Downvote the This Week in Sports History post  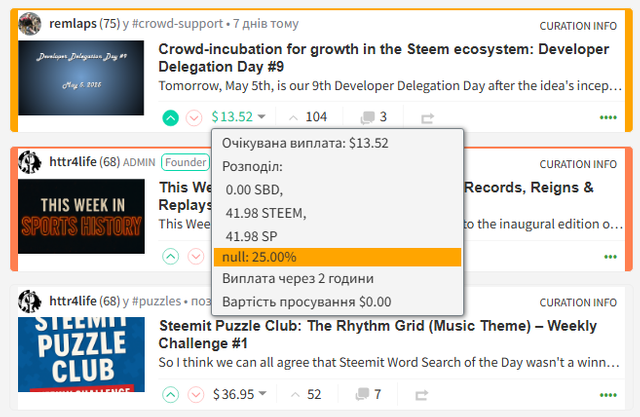(x=196, y=257)
